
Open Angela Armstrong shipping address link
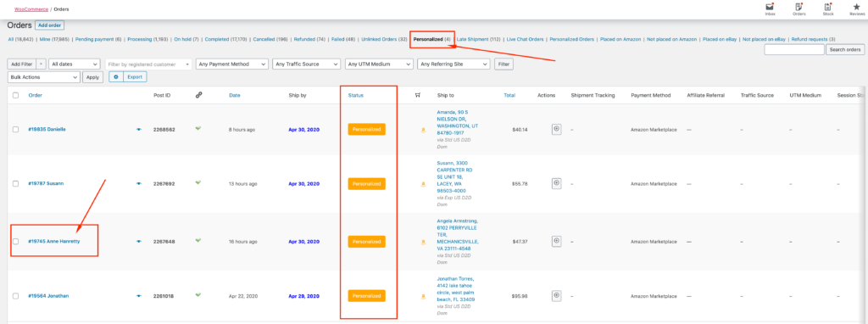[457, 234]
